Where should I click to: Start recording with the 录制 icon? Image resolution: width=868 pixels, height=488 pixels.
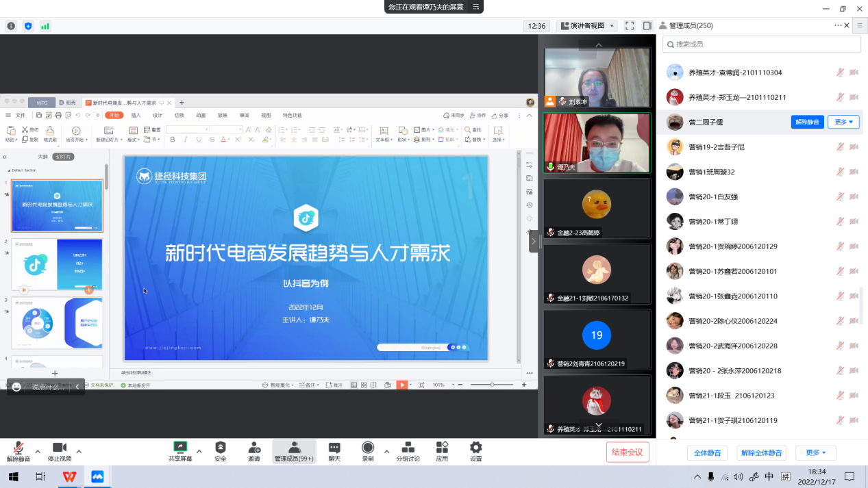[x=368, y=448]
